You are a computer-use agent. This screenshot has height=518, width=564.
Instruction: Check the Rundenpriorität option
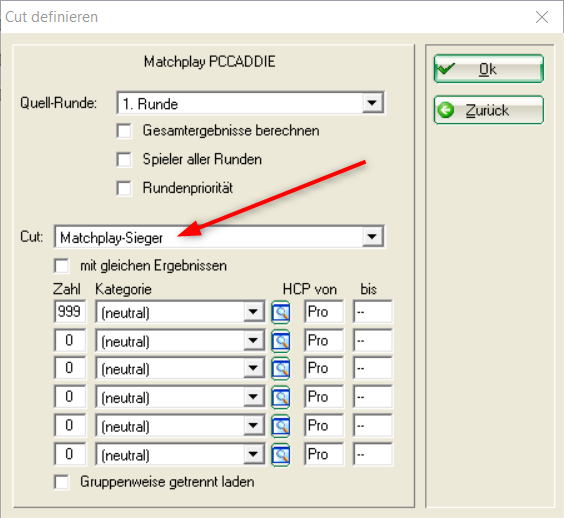point(124,188)
